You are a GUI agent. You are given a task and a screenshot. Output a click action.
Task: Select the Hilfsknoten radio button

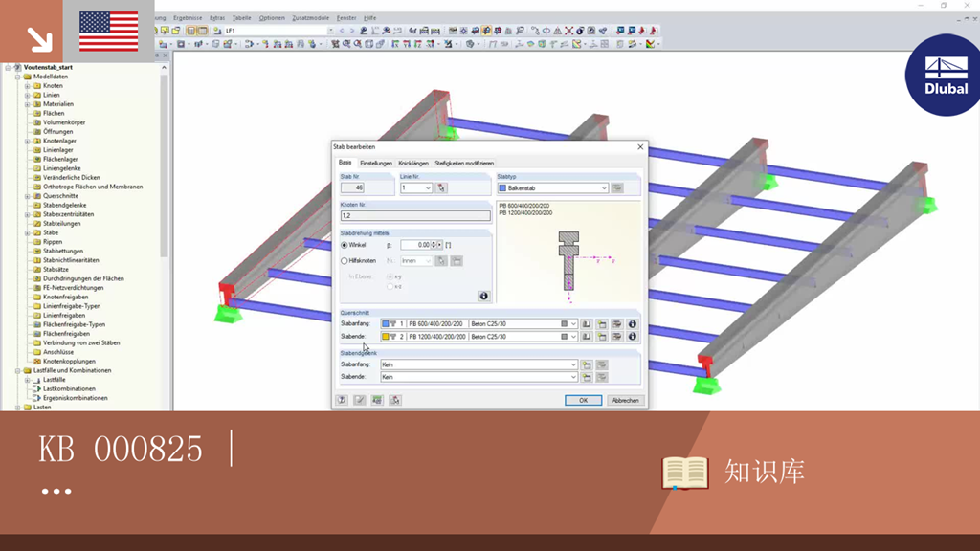[x=345, y=261]
